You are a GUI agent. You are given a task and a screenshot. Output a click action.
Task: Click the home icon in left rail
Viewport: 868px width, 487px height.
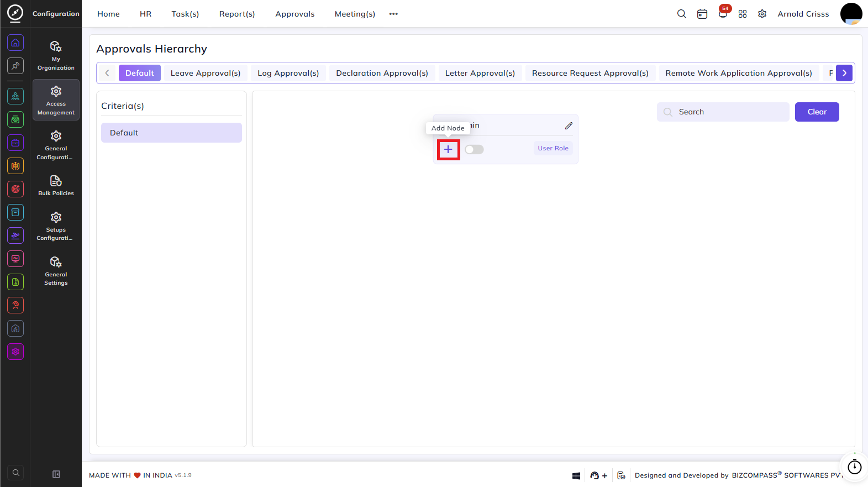15,43
